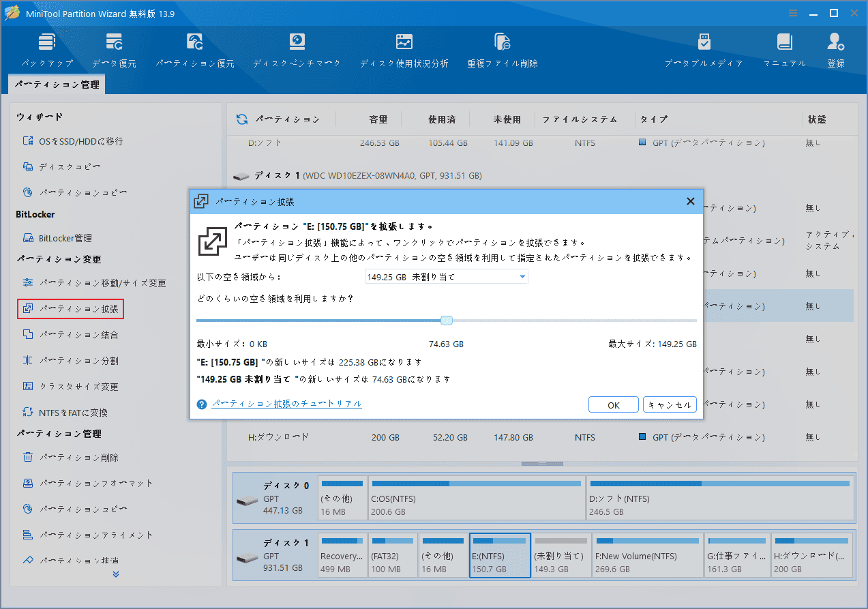Select D:ソフト(NTFS) block on ディスク 0
This screenshot has width=868, height=609.
[719, 497]
